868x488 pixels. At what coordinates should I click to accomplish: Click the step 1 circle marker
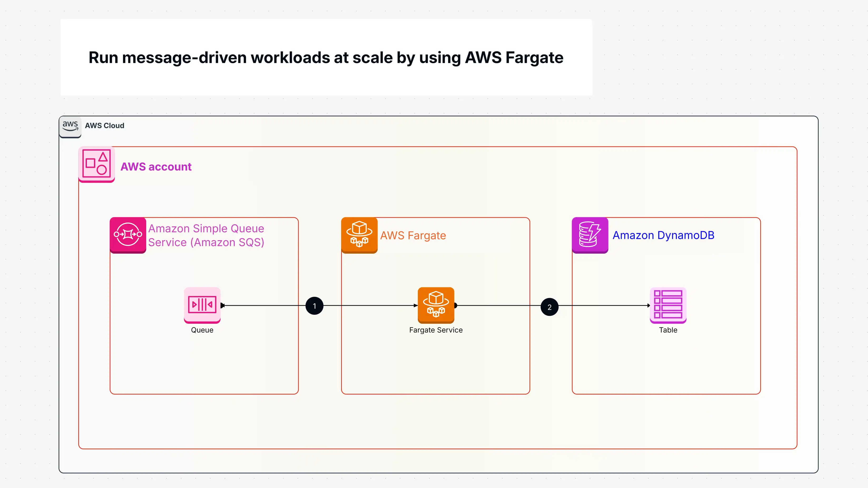click(x=314, y=306)
